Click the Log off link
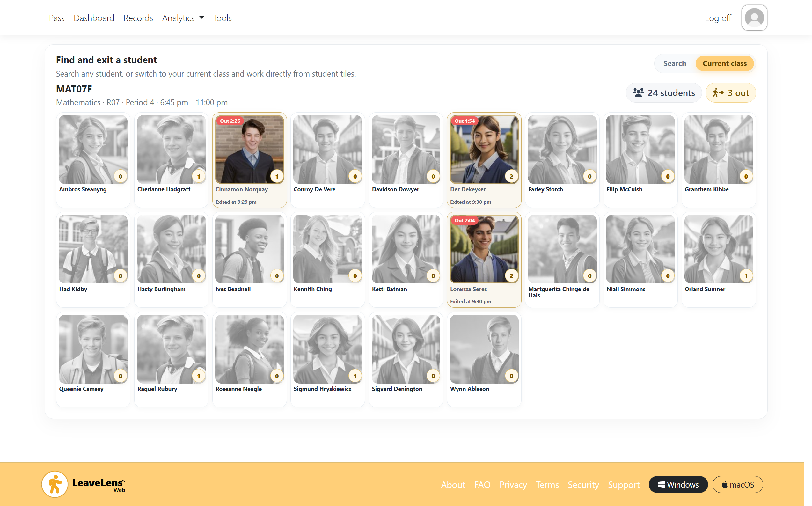This screenshot has width=812, height=506. [718, 18]
